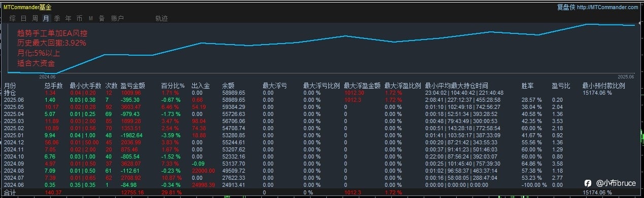
Task: Select the 2024.08 month row
Action: tap(322, 171)
